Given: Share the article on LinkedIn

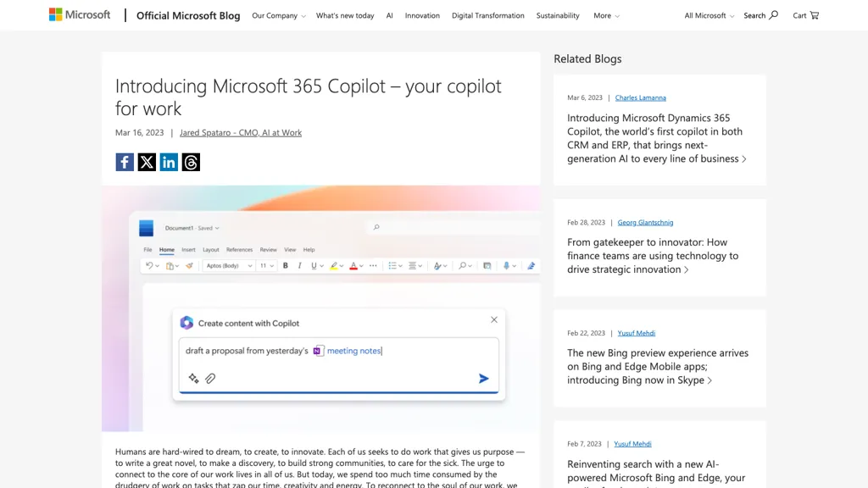Looking at the screenshot, I should (x=168, y=162).
